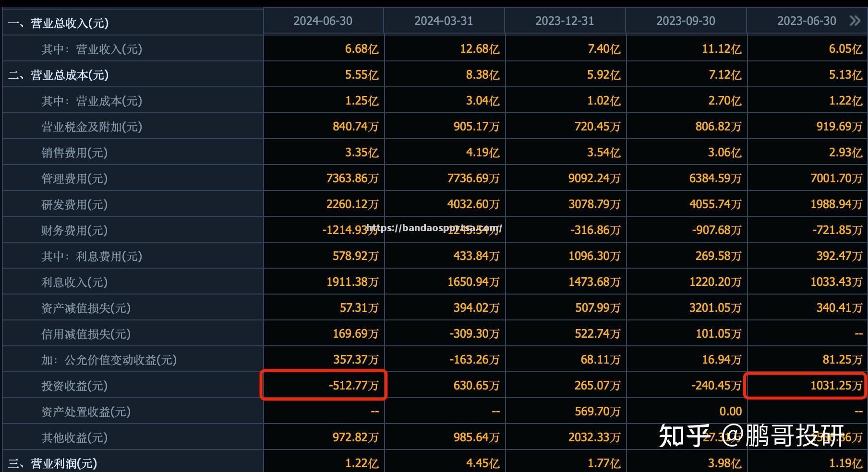868x472 pixels.
Task: Click the 6.68亿 revenue value for 2024-06-30
Action: point(362,49)
